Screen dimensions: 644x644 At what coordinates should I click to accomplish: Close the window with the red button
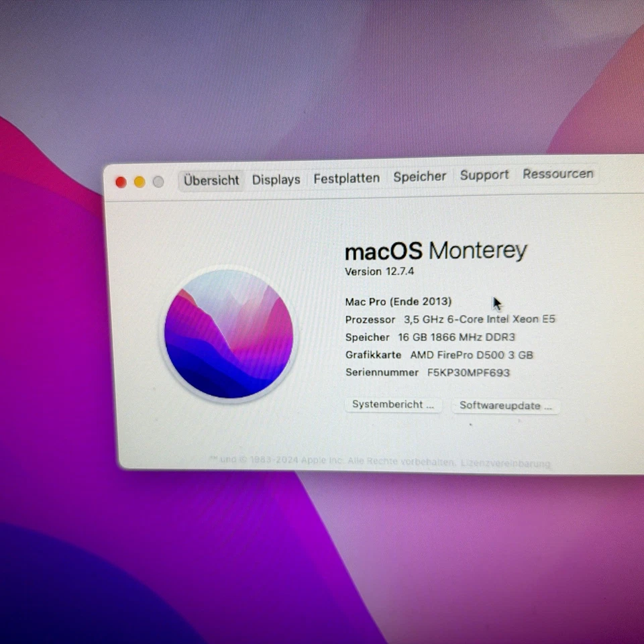(x=121, y=182)
